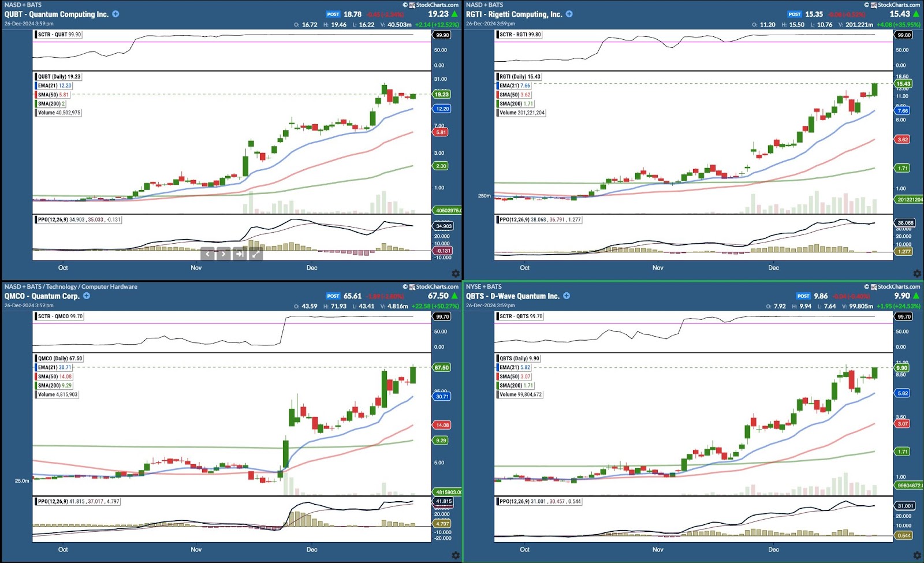Viewport: 924px width, 563px height.
Task: Jump to latest bar on QUBT chart
Action: coord(240,253)
